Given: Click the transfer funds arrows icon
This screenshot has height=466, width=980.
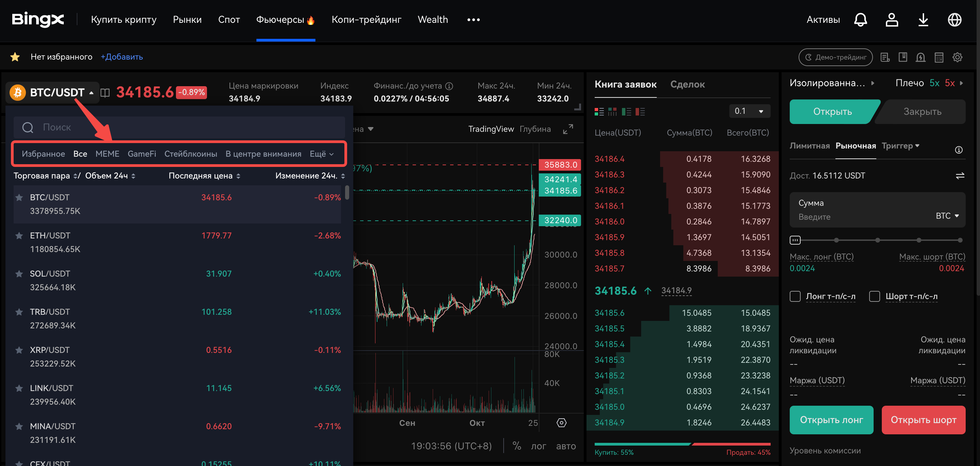Looking at the screenshot, I should click(960, 176).
